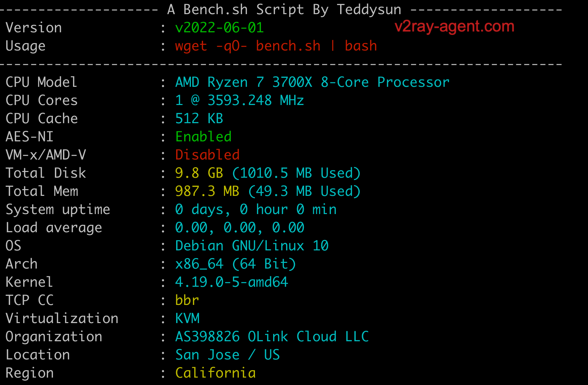Click the location value 'San Jose / US'
The image size is (588, 385).
tap(228, 355)
